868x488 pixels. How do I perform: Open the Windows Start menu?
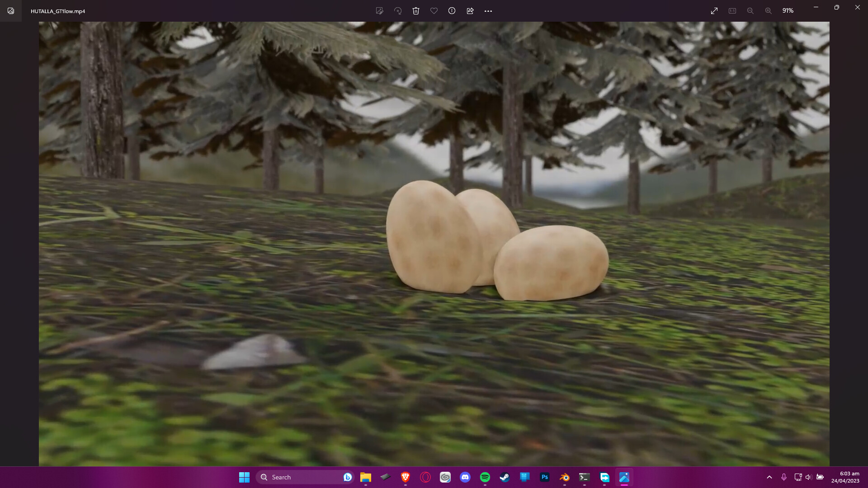244,477
